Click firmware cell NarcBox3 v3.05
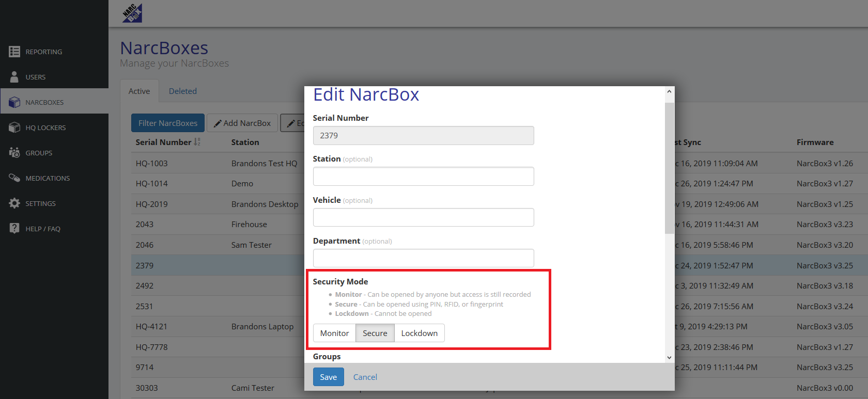 coord(825,326)
